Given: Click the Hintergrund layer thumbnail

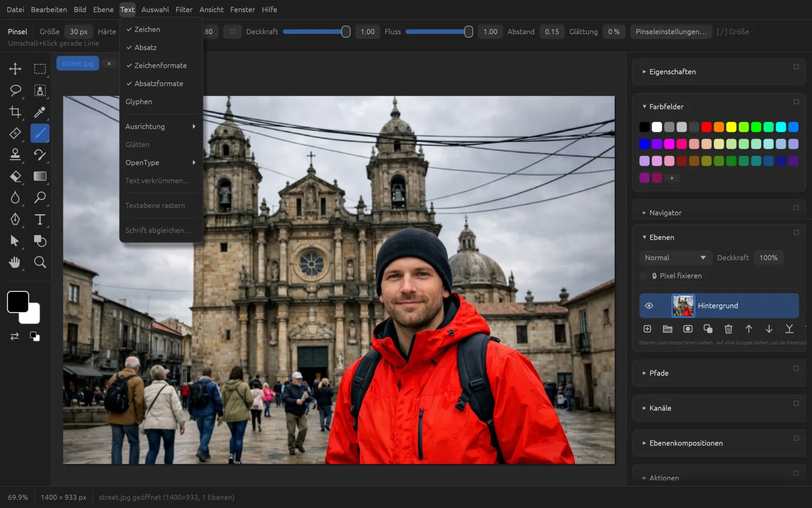Looking at the screenshot, I should [x=683, y=306].
